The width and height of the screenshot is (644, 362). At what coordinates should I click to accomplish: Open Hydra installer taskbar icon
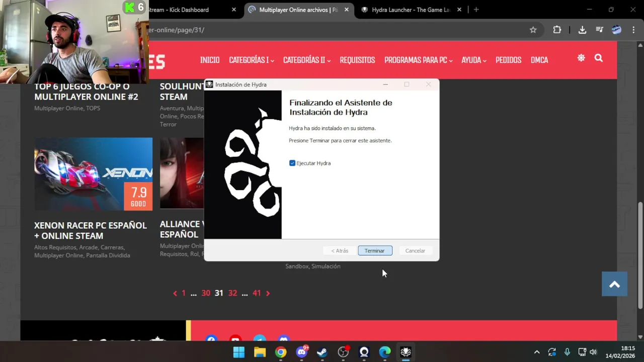pos(406,352)
